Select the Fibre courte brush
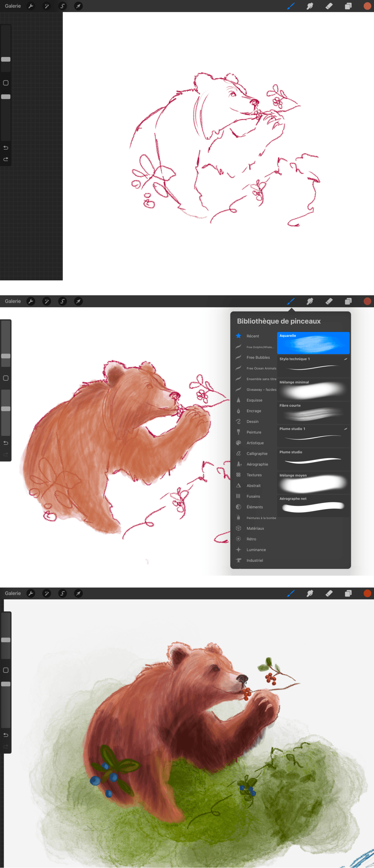This screenshot has height=868, width=374. coord(313,413)
